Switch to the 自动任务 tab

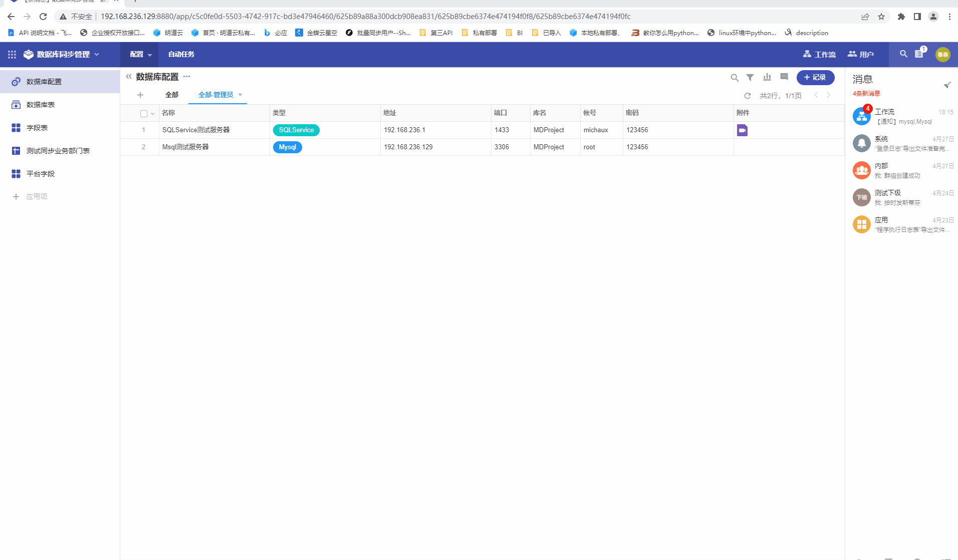tap(181, 55)
